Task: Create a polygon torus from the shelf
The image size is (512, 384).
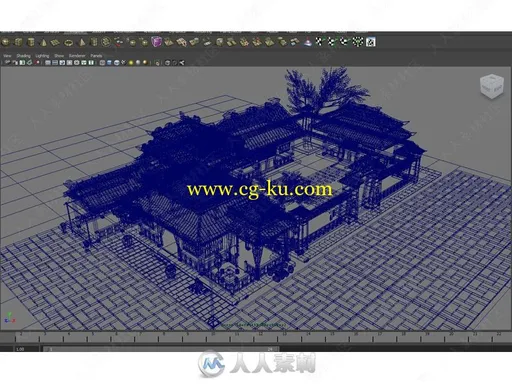Action: [69, 43]
